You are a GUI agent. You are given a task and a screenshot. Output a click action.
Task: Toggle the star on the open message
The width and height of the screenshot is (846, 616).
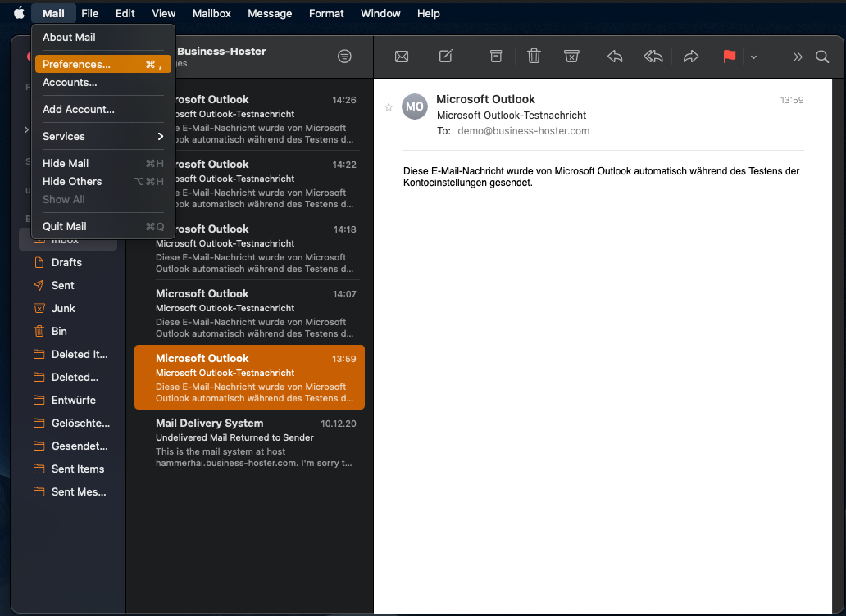tap(389, 107)
